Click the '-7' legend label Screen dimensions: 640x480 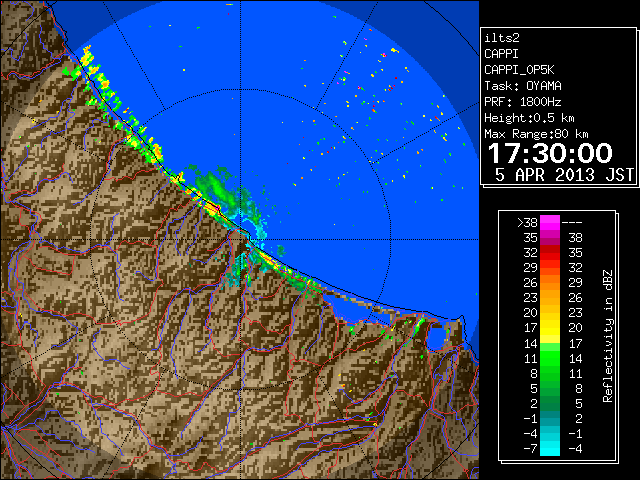[x=530, y=448]
